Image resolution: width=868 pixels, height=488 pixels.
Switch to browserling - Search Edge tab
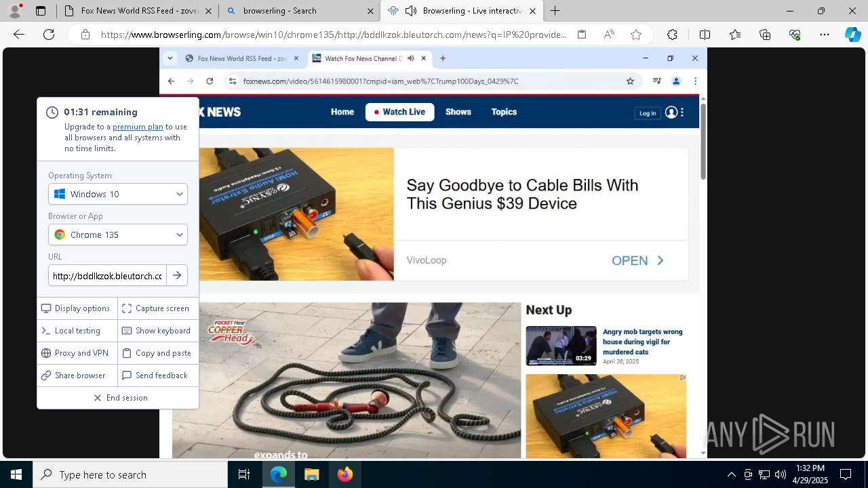click(x=299, y=11)
